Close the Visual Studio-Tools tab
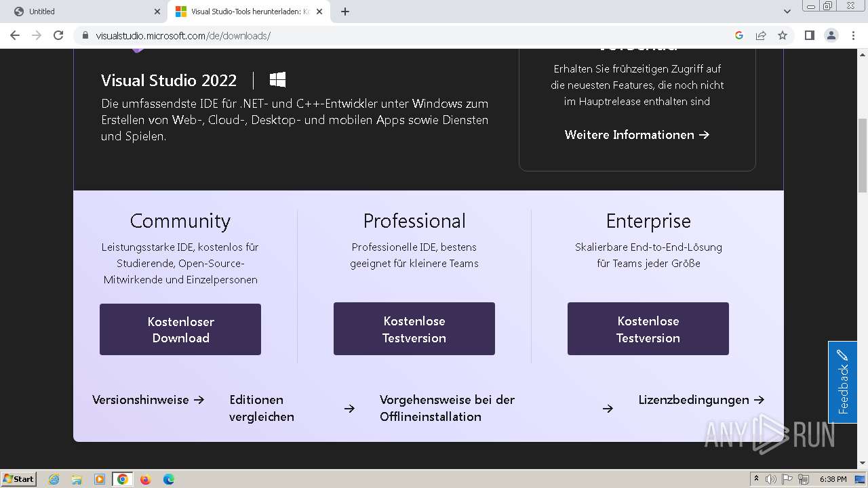868x488 pixels. pos(319,12)
